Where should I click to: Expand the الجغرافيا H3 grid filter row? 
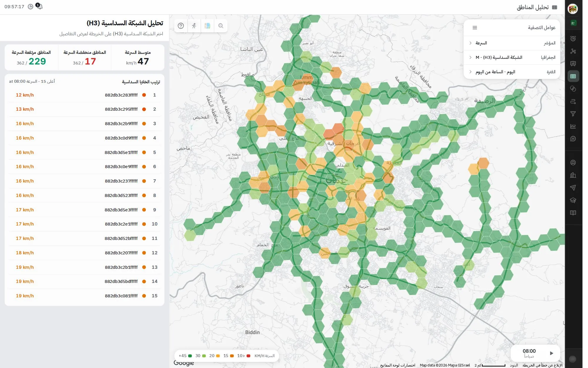[512, 57]
